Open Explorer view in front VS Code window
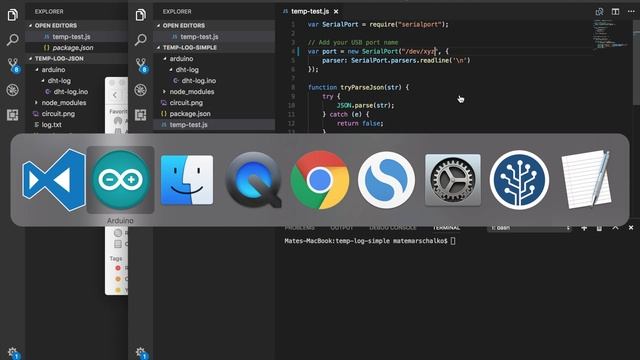The width and height of the screenshot is (640, 360). (141, 15)
